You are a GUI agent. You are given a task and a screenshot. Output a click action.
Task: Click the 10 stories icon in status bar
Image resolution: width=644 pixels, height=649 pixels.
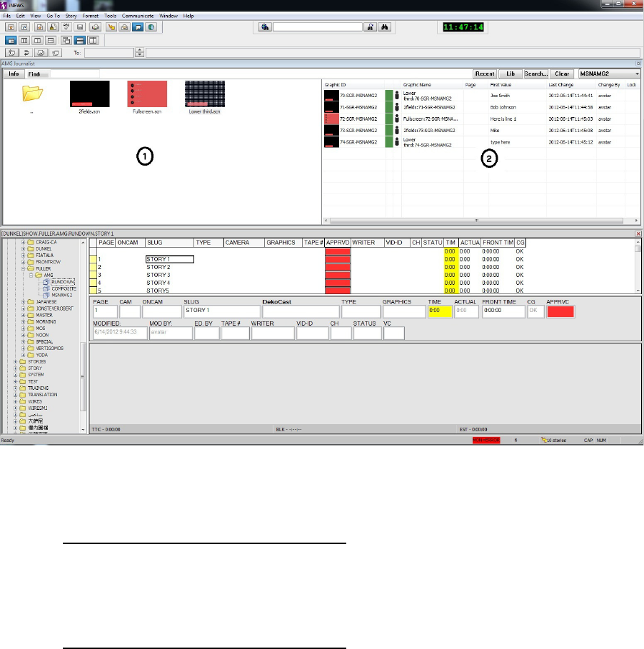point(544,440)
